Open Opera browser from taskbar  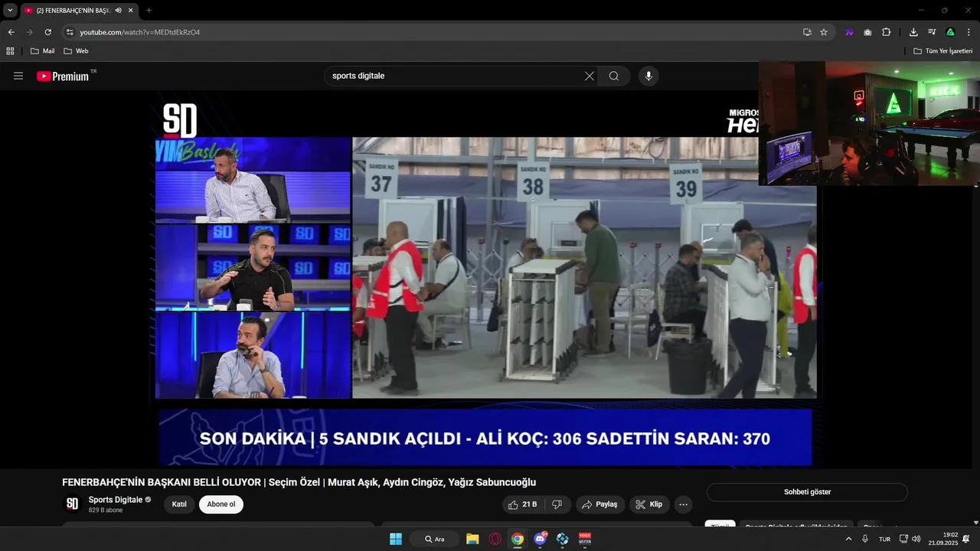tap(495, 539)
